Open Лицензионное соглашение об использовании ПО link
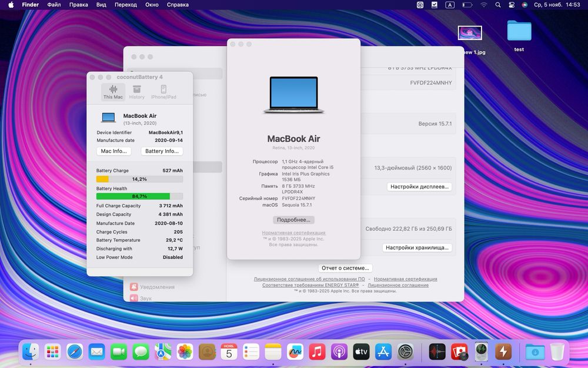The width and height of the screenshot is (588, 368). click(309, 279)
